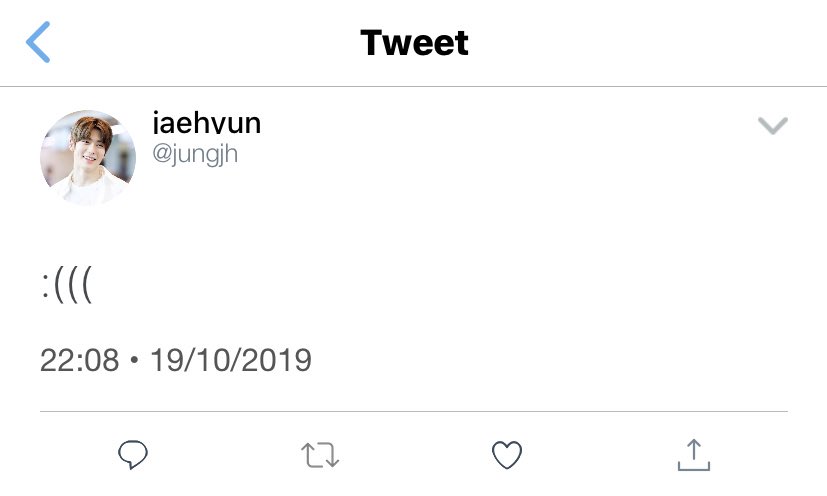This screenshot has height=496, width=827.
Task: Open share sheet from tray arrow icon
Action: click(x=694, y=454)
